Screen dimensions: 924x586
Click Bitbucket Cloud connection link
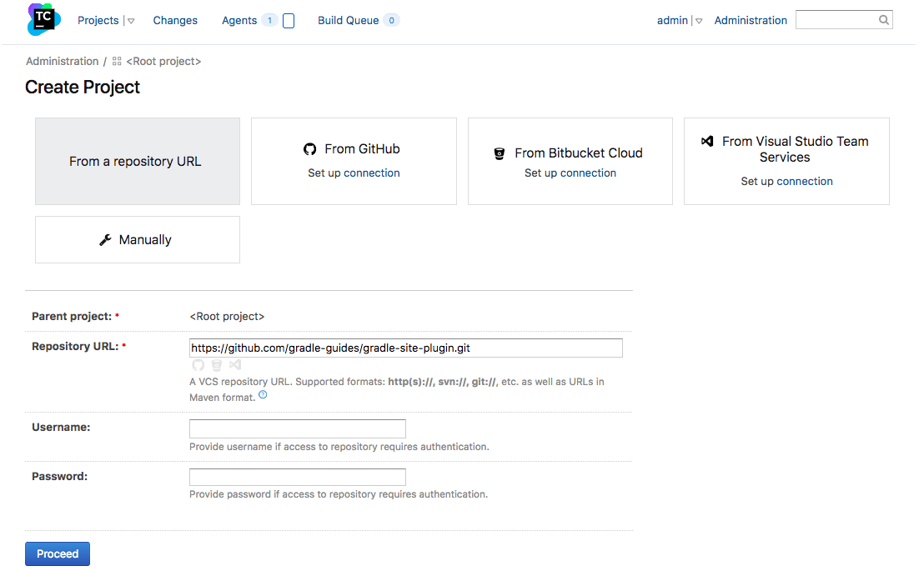point(588,173)
